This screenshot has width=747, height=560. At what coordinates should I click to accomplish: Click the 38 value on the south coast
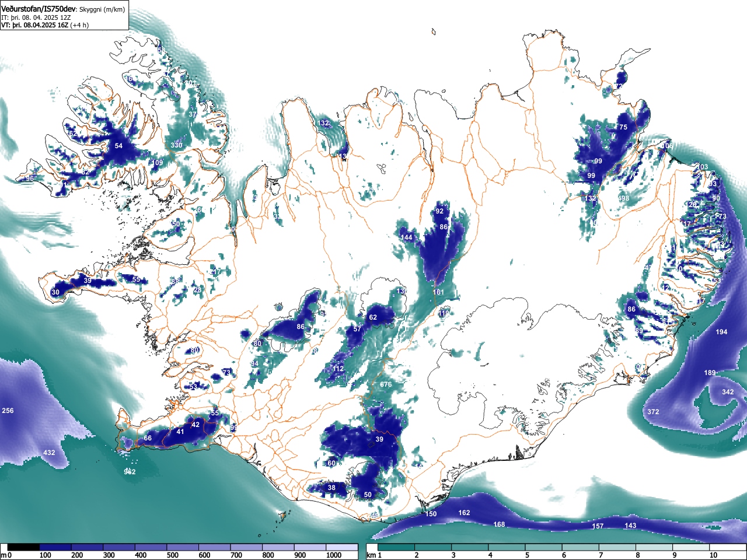tap(331, 488)
